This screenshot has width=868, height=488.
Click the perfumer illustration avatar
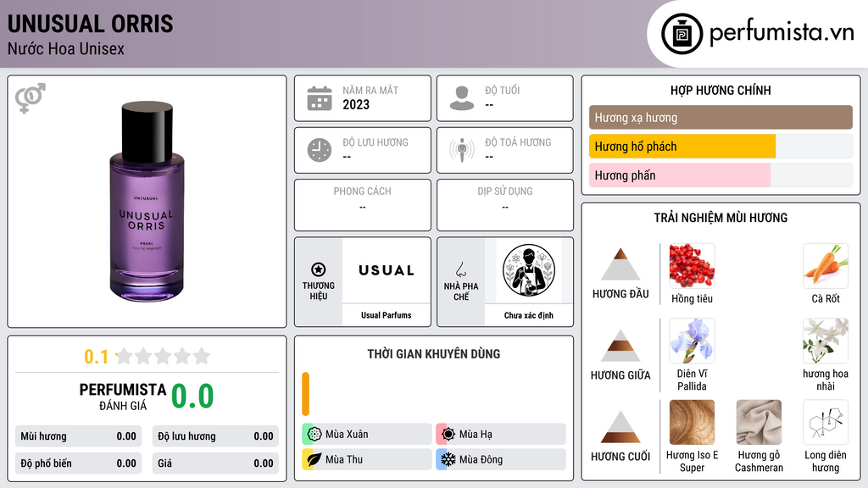point(529,270)
